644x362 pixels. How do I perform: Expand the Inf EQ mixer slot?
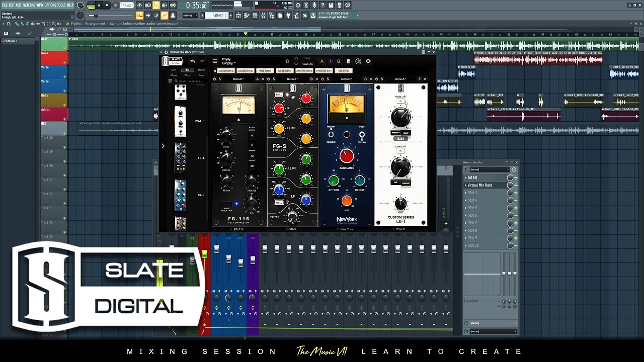click(465, 177)
